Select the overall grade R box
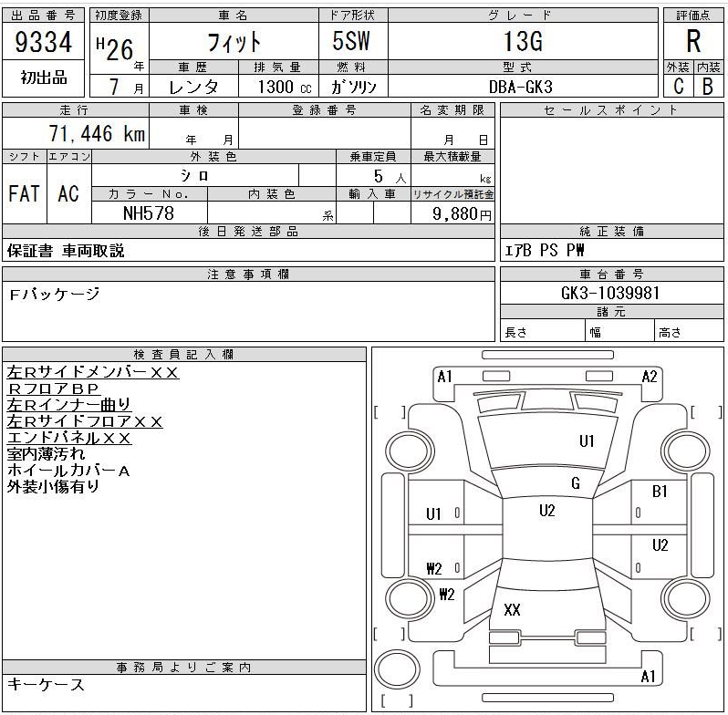The image size is (728, 715). [x=693, y=42]
